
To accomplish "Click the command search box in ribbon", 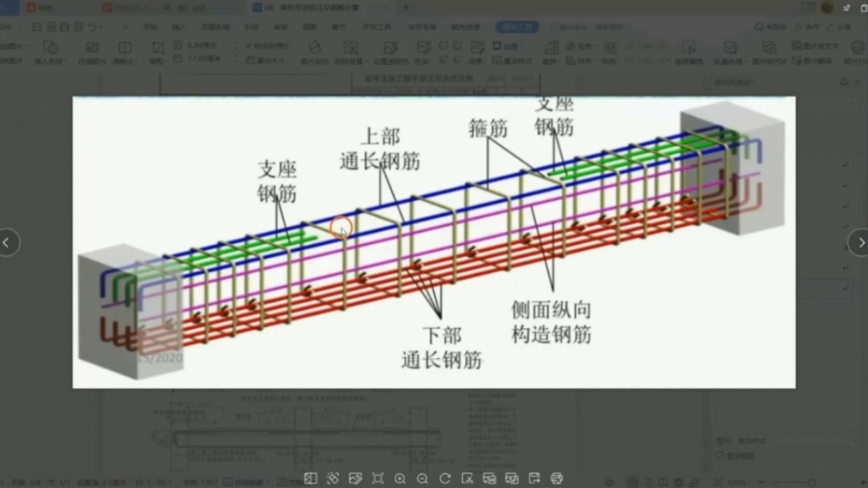I will tap(586, 27).
